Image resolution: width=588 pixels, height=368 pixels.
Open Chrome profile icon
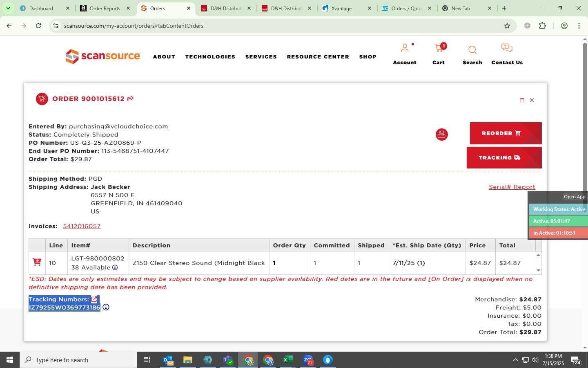pos(564,26)
